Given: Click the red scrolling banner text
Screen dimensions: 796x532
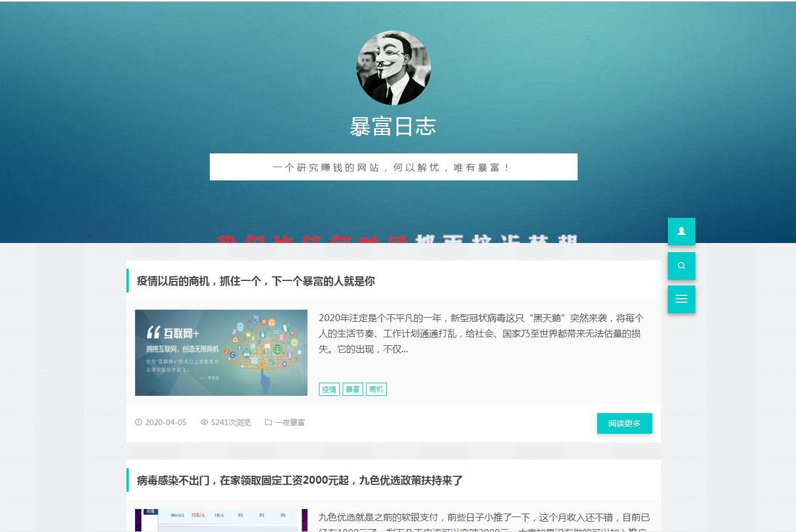Looking at the screenshot, I should pyautogui.click(x=397, y=238).
